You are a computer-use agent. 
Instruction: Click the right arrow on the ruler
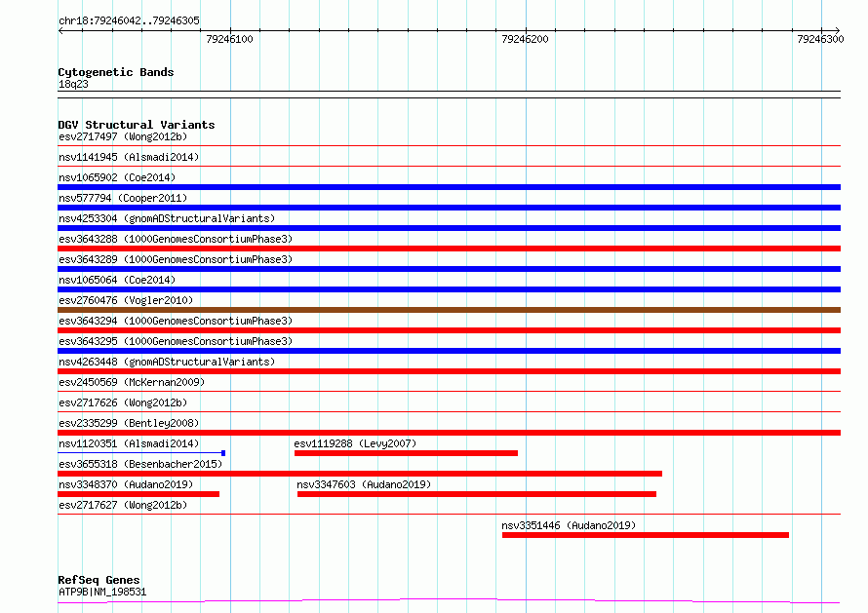[837, 31]
